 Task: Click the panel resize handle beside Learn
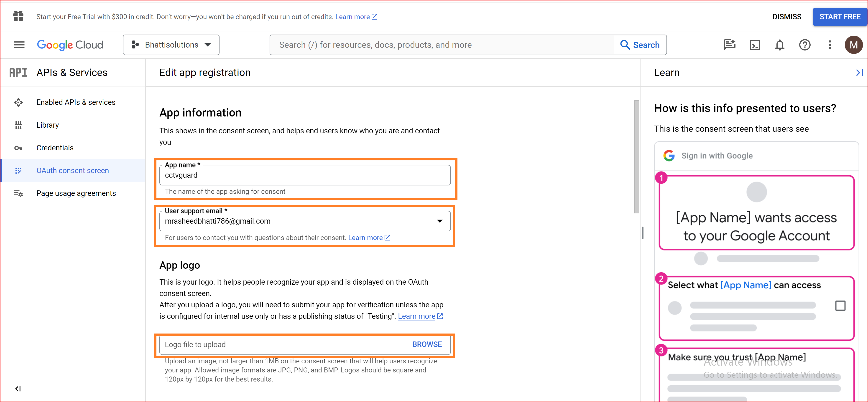pos(643,233)
